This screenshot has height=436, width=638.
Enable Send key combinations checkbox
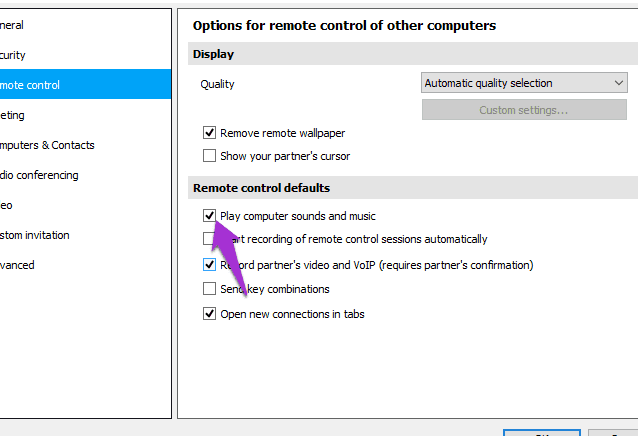point(210,289)
